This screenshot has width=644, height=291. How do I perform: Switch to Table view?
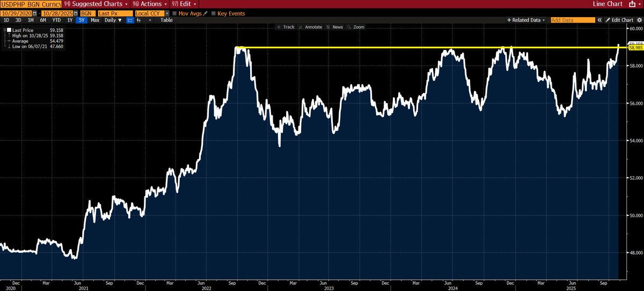tap(167, 20)
